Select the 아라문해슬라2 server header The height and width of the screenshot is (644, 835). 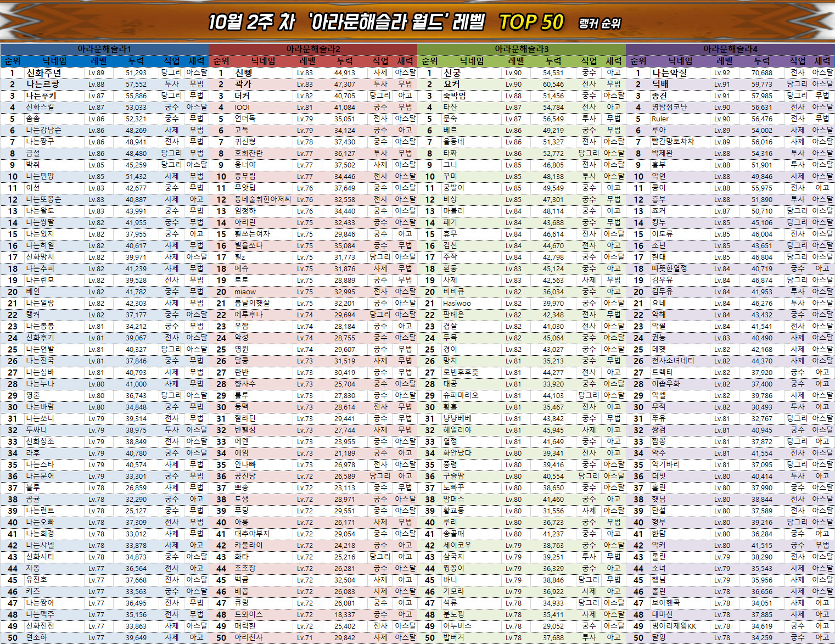click(x=313, y=49)
